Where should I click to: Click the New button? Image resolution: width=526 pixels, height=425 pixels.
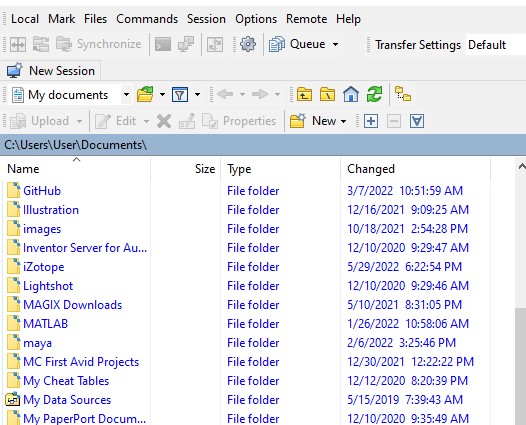point(313,121)
